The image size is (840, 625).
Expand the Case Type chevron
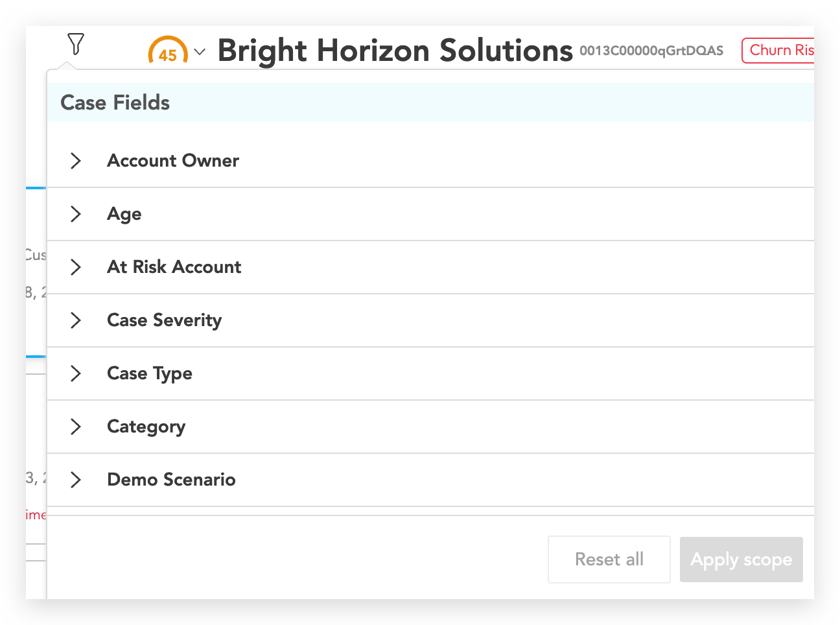coord(76,373)
